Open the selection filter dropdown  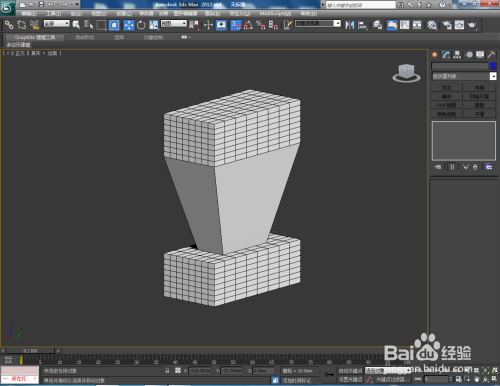coord(57,23)
